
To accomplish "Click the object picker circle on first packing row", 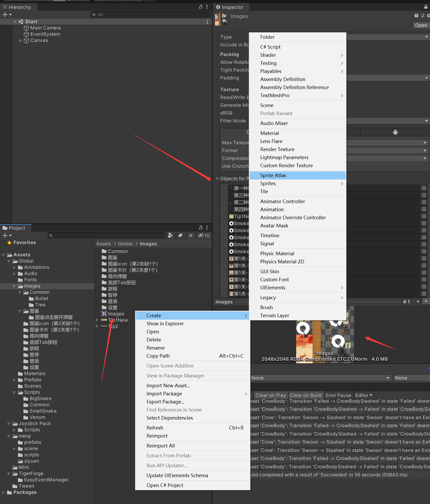I will click(424, 188).
